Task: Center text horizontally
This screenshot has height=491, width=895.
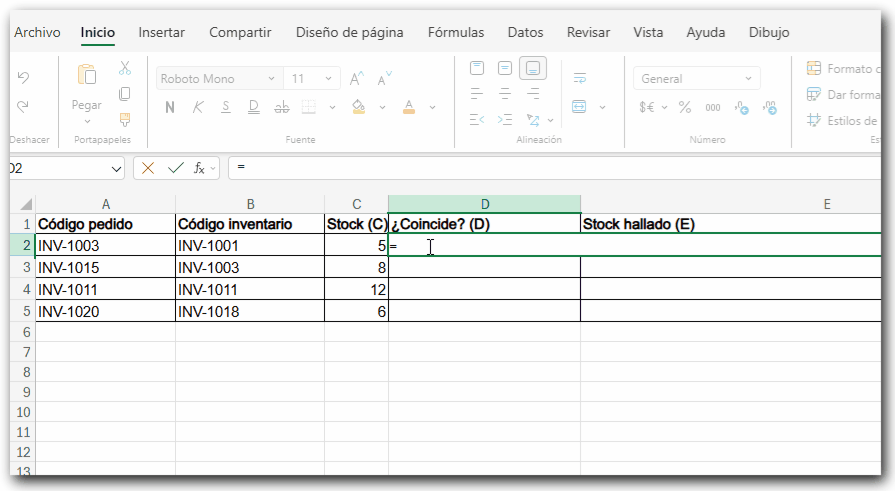Action: tap(505, 94)
